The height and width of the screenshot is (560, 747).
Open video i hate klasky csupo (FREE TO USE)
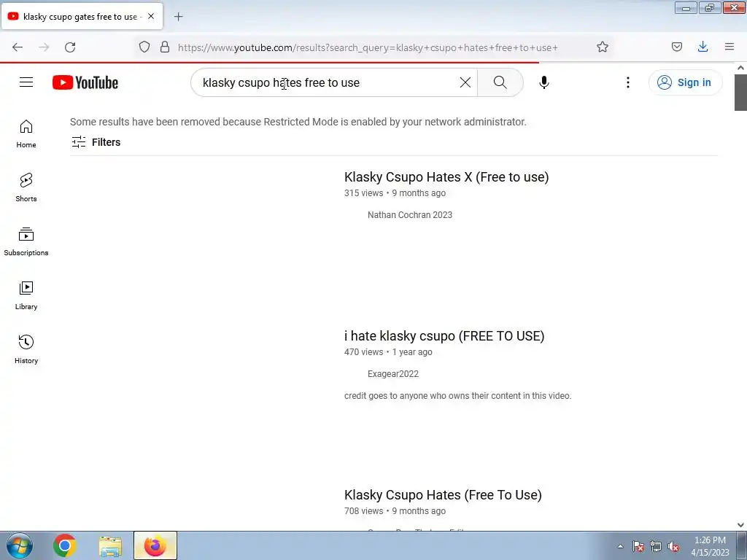[x=444, y=336]
